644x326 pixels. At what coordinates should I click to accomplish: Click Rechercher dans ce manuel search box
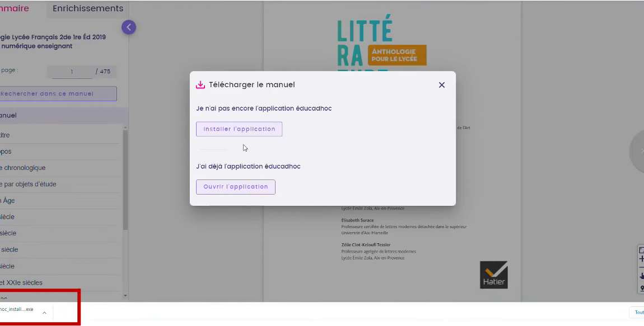click(58, 94)
